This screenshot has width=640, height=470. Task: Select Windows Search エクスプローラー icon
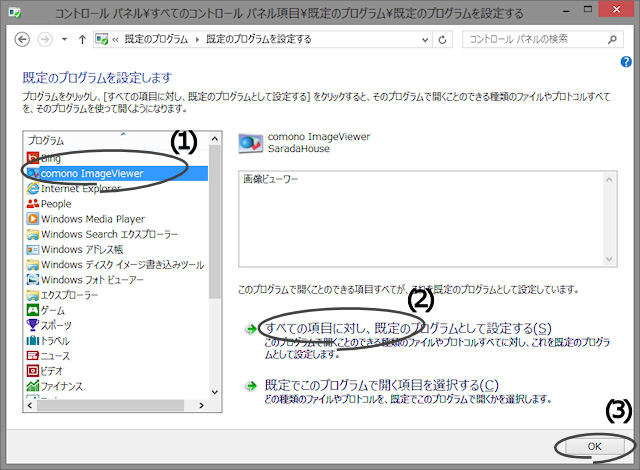33,234
